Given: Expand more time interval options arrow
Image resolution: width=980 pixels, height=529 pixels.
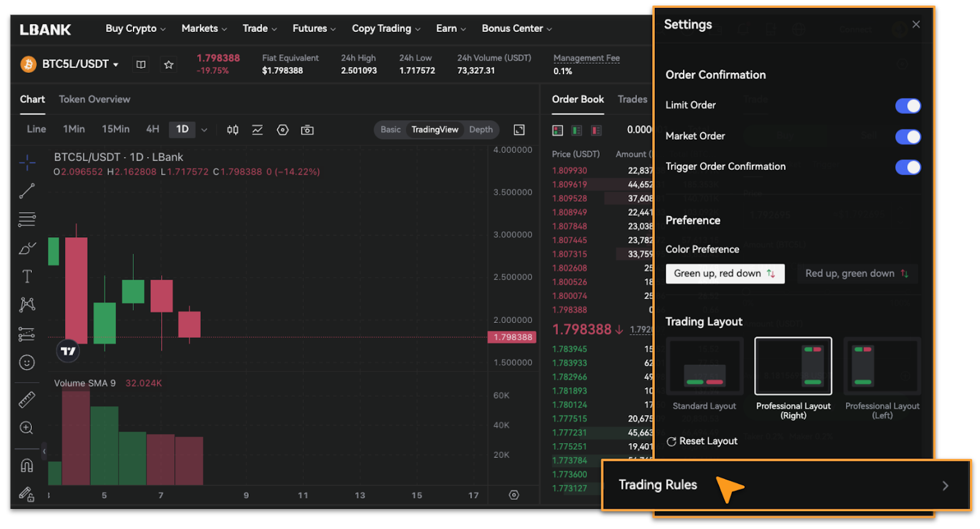Looking at the screenshot, I should tap(205, 130).
